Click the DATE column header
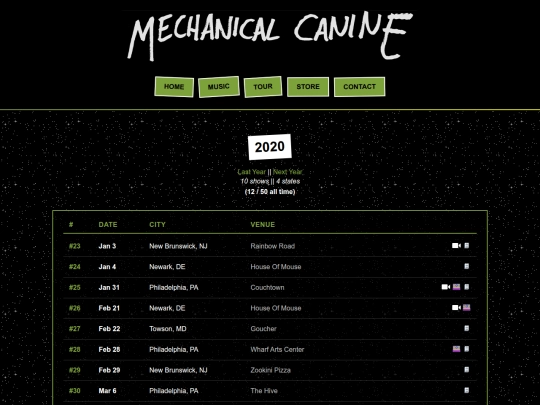 108,225
